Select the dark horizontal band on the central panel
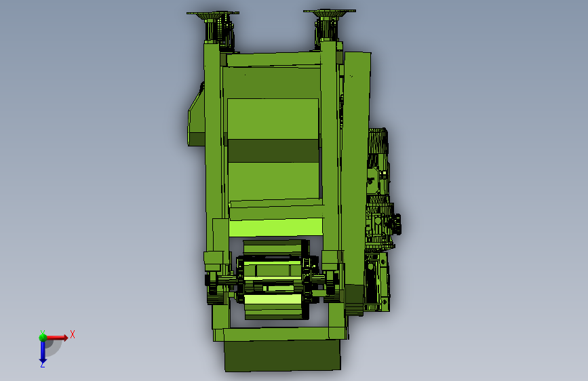This screenshot has width=588, height=381. [x=273, y=151]
